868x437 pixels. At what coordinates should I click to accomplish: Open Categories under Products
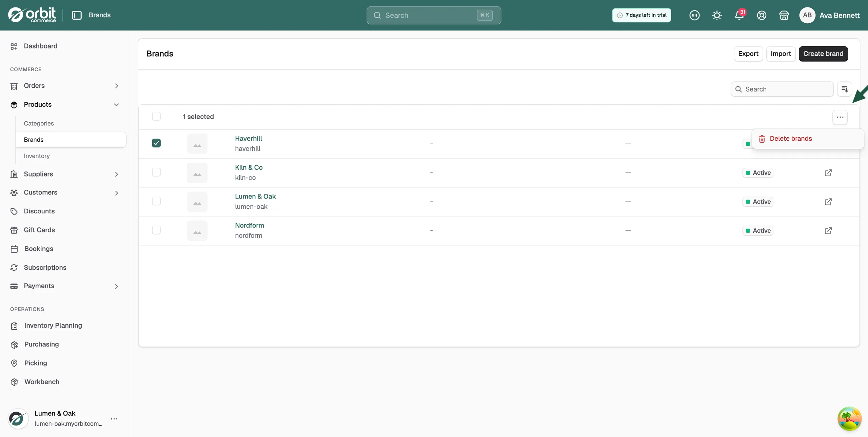39,123
